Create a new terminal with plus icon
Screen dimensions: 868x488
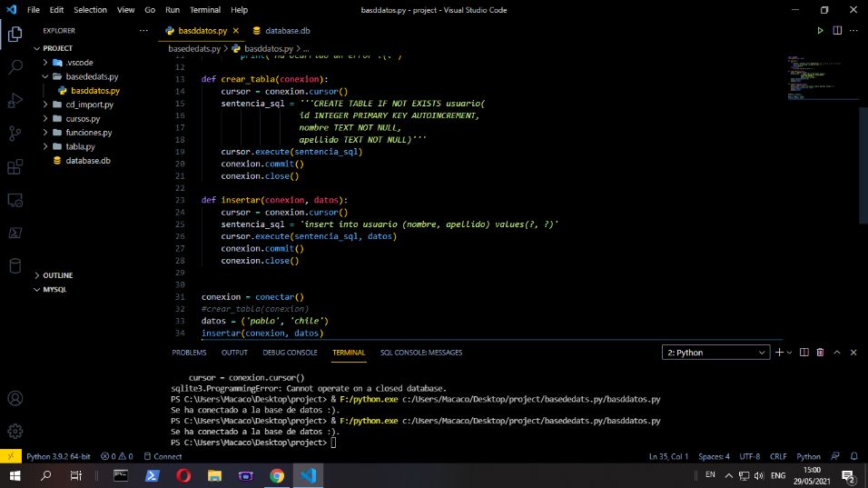pyautogui.click(x=779, y=353)
